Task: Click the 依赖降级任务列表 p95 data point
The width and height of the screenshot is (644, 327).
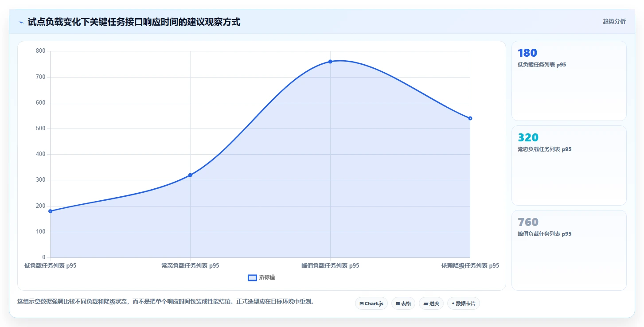Action: [470, 118]
